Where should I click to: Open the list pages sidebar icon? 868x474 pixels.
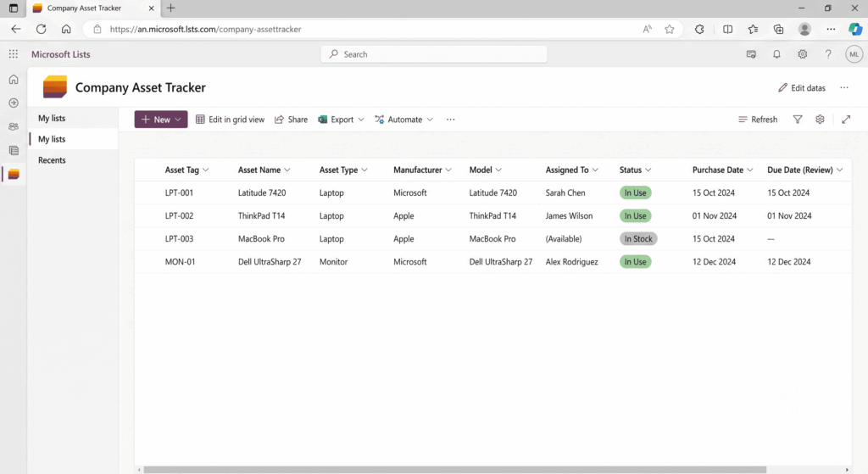click(14, 151)
